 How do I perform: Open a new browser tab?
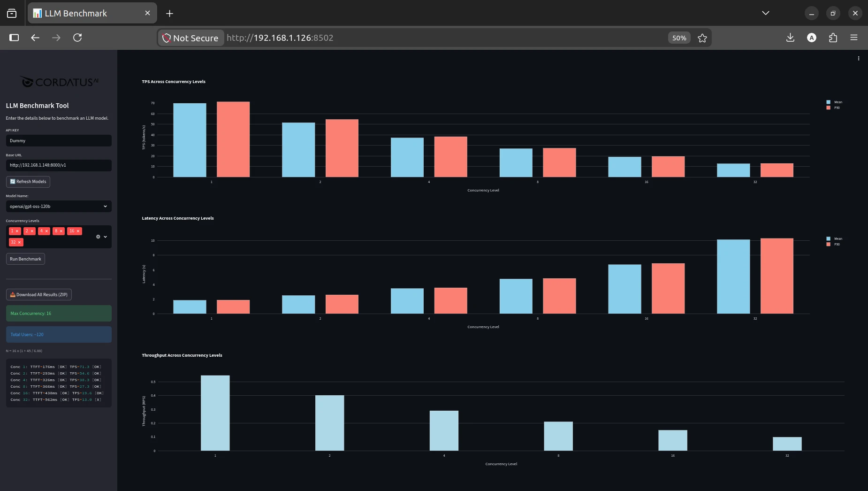(x=169, y=14)
